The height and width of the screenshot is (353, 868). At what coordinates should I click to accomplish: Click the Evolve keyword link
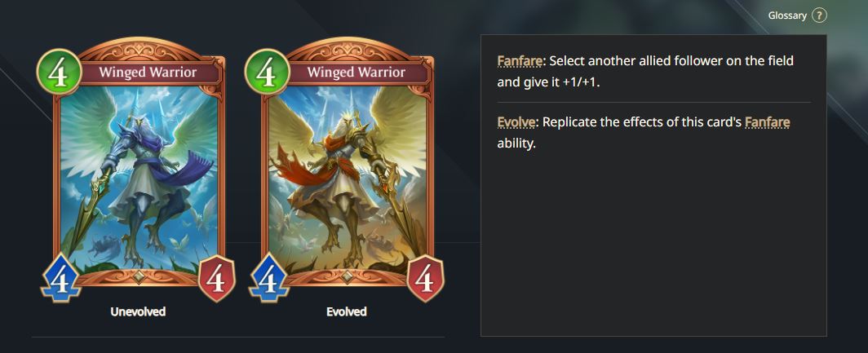(x=516, y=121)
